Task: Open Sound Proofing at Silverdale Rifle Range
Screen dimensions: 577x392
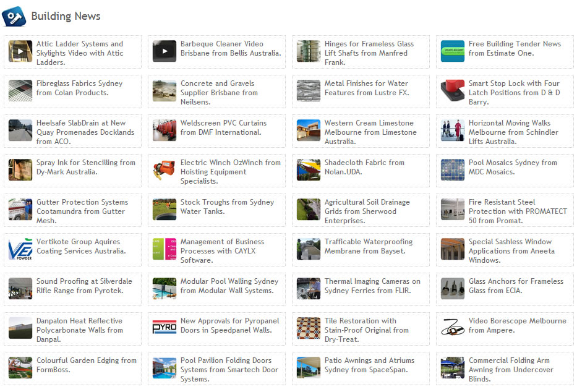Action: pyautogui.click(x=84, y=286)
